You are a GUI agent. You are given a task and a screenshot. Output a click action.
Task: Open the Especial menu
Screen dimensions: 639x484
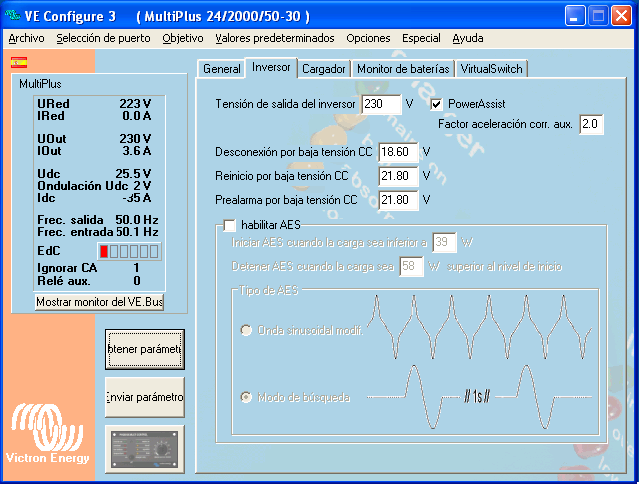421,38
